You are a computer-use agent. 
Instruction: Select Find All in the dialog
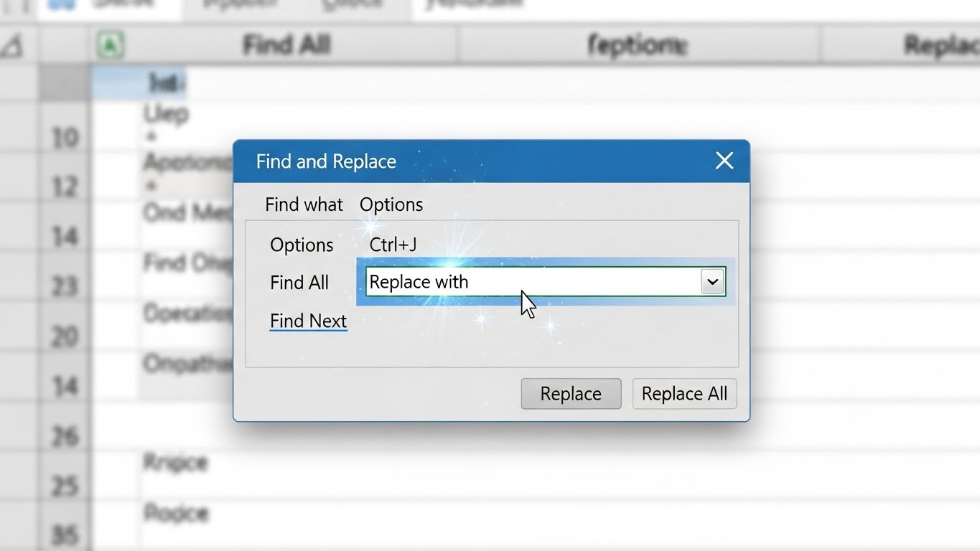click(299, 283)
